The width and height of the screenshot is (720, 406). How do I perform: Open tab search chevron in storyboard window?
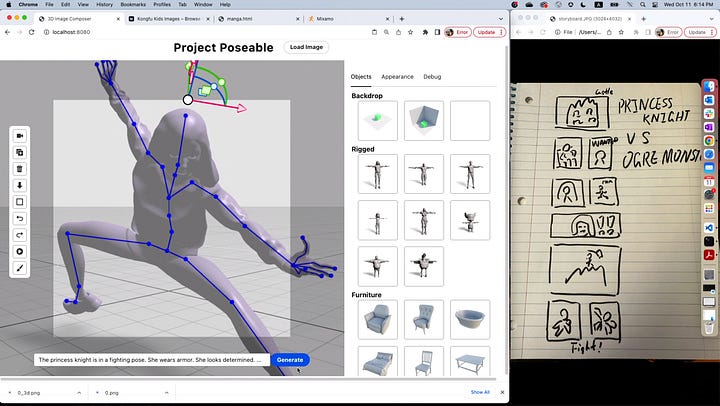pos(712,19)
